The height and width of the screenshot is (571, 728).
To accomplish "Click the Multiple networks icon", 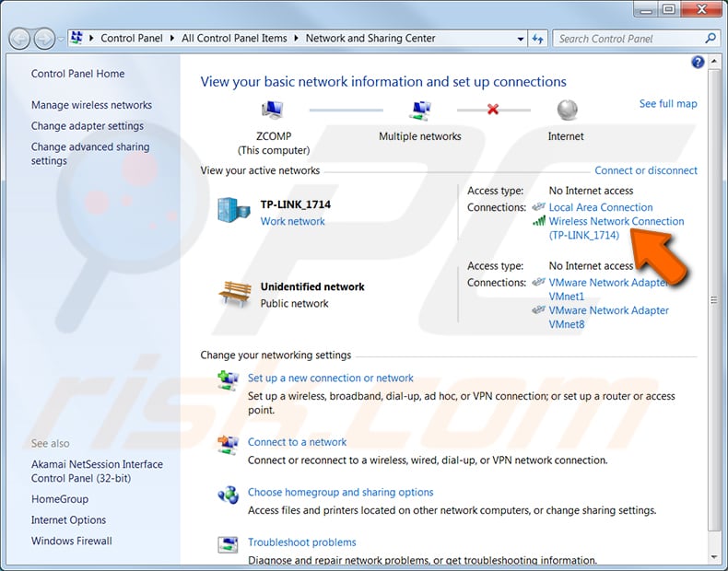I will click(419, 111).
